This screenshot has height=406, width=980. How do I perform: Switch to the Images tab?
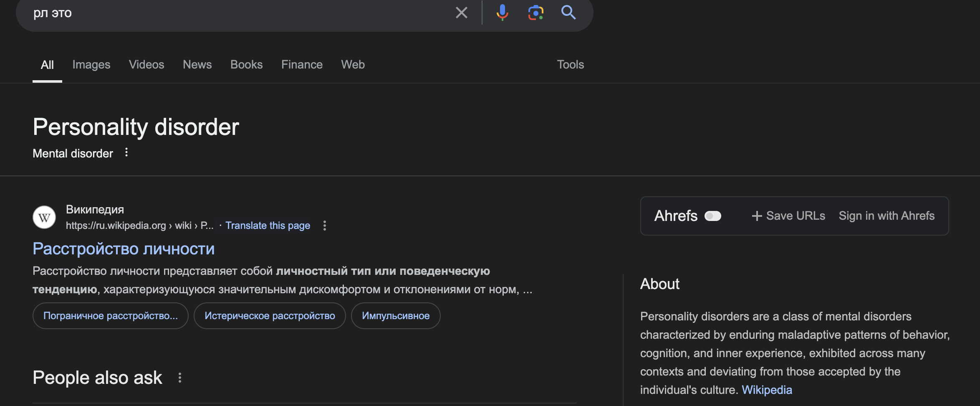[x=91, y=65]
